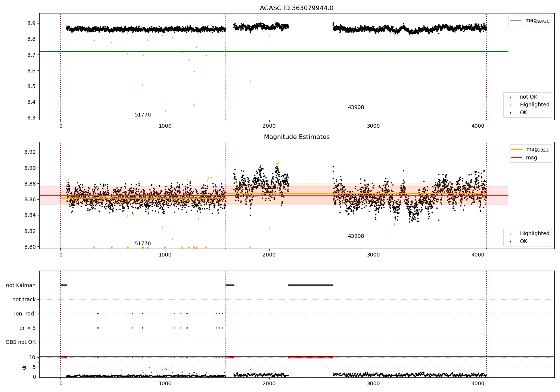This screenshot has height=392, width=560.
Task: Click x-axis tick '2000' under AGASC ID plot
Action: click(x=269, y=126)
